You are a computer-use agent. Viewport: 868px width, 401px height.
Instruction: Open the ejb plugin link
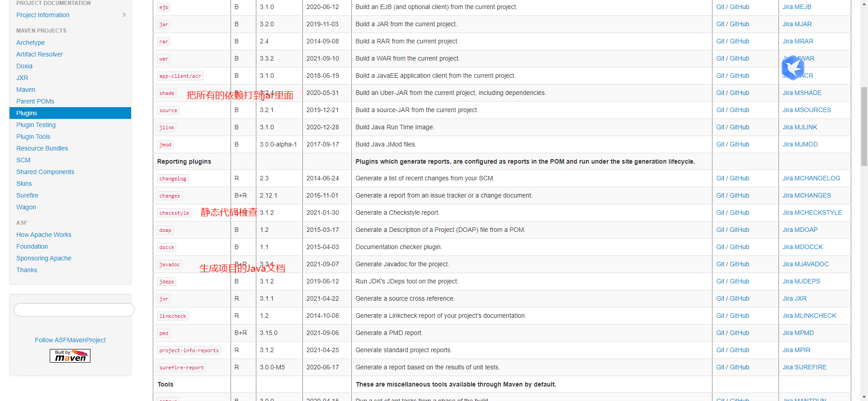tap(164, 7)
